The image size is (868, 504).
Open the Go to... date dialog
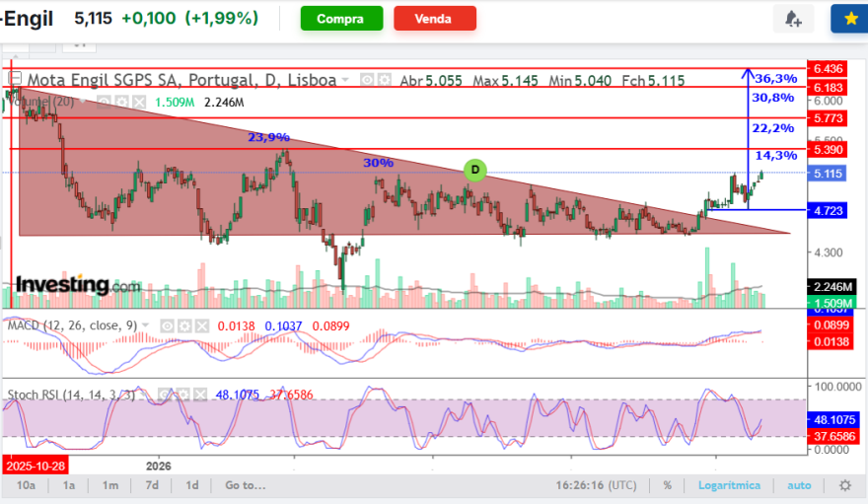246,485
